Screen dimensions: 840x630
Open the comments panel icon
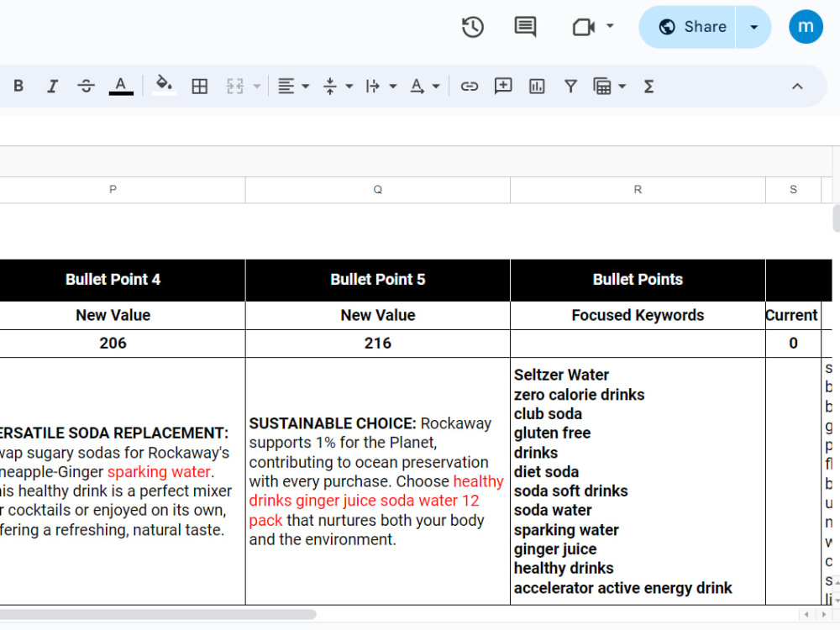click(x=525, y=27)
